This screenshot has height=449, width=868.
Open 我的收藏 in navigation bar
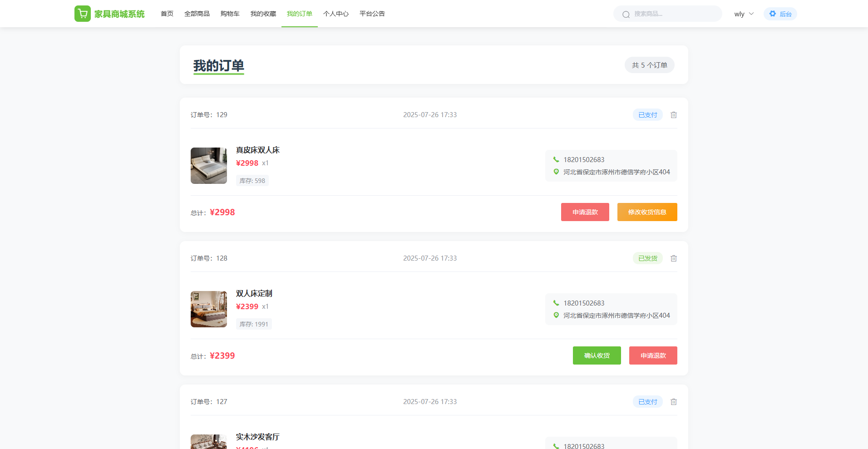point(263,14)
